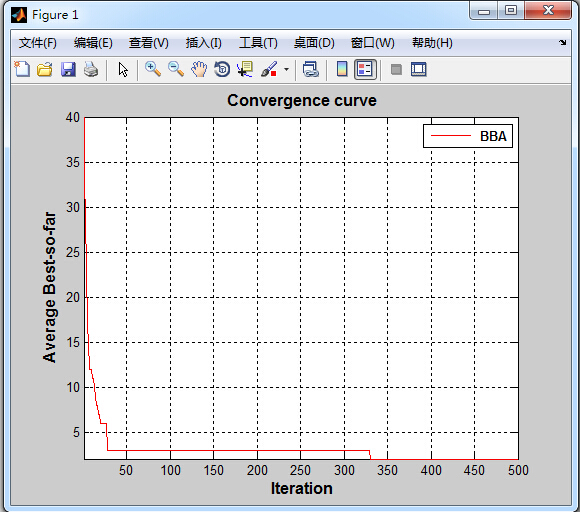Enable the Rotate 3D tool
580x512 pixels.
(x=222, y=69)
